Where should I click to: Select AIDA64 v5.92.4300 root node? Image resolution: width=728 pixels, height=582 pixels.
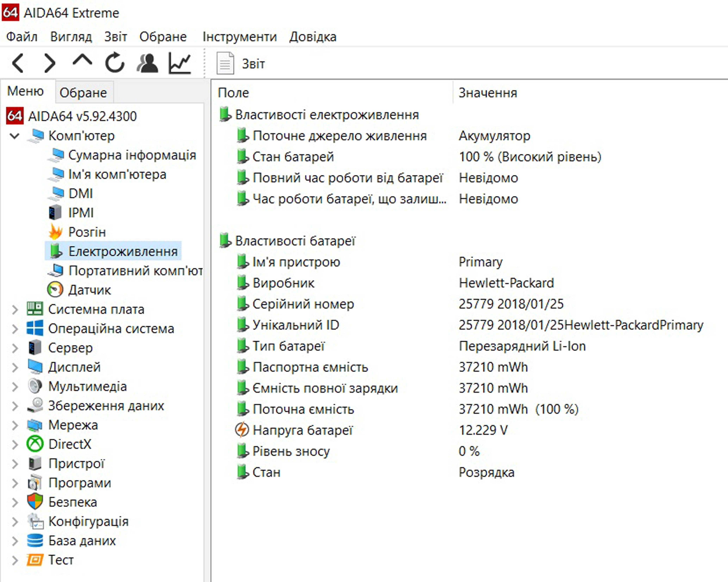point(82,116)
